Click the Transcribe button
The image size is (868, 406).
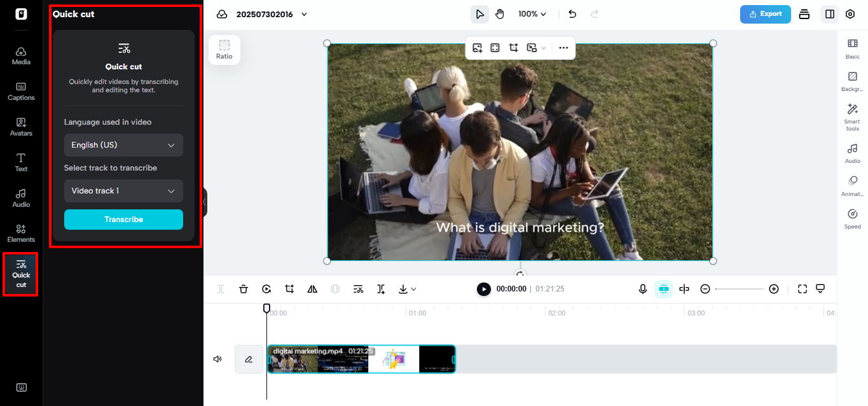click(123, 220)
